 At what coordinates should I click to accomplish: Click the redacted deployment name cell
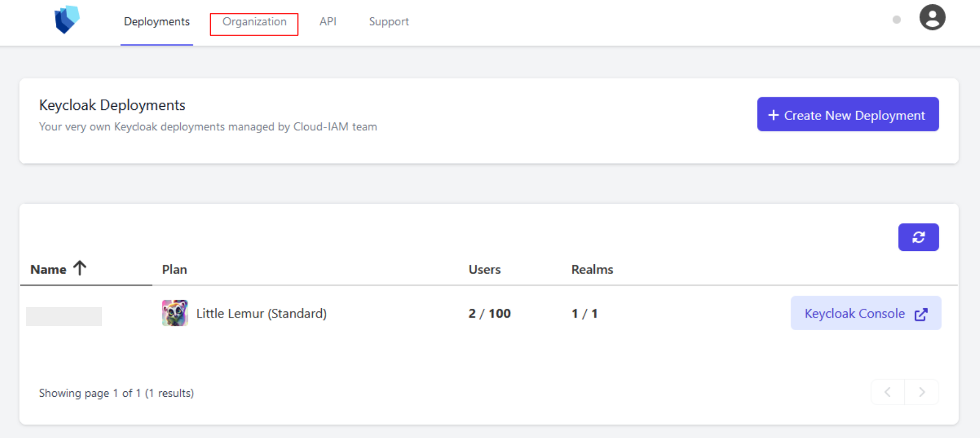coord(64,316)
